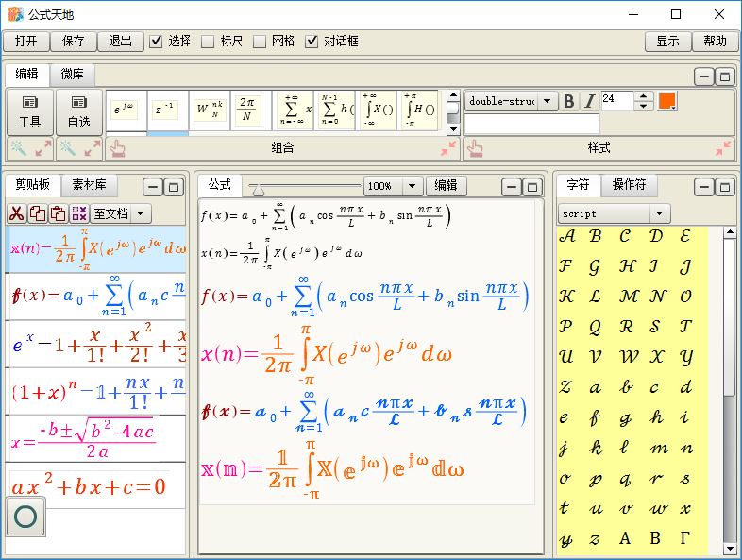The height and width of the screenshot is (560, 742).
Task: Click the zoom slider handle
Action: [x=259, y=191]
